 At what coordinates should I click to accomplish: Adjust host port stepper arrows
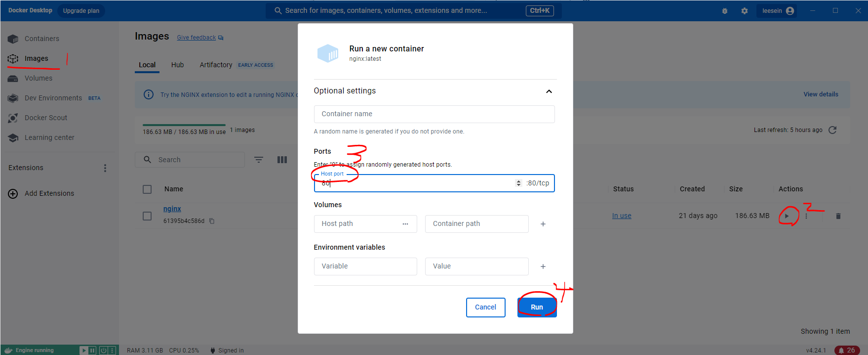(x=518, y=183)
